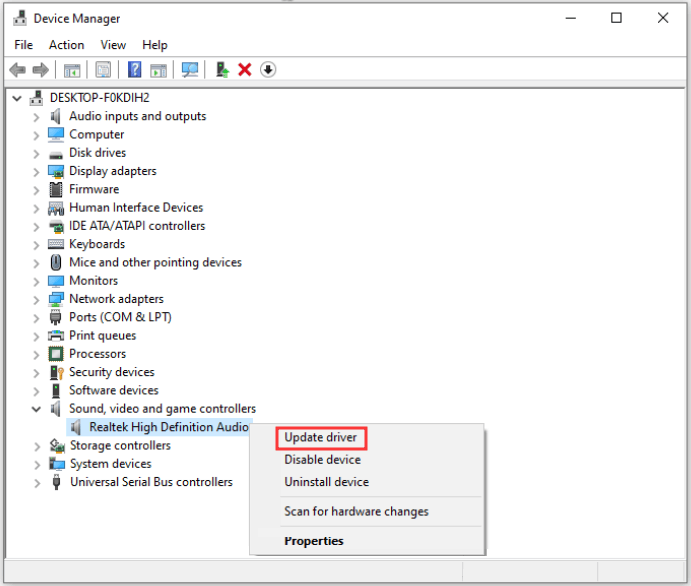
Task: Select the Security devices label
Action: point(111,372)
